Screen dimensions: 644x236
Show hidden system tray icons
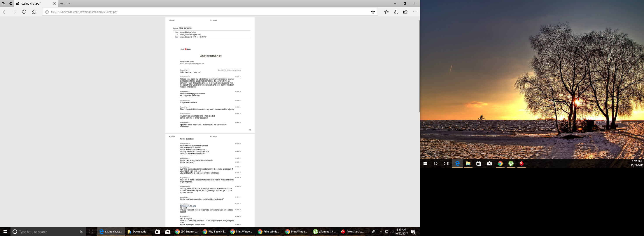[381, 231]
